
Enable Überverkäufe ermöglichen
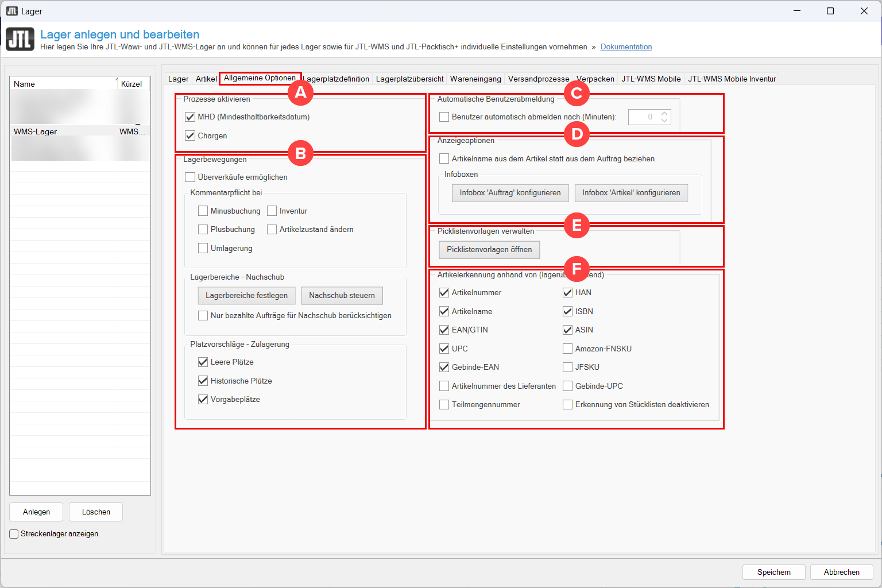click(190, 177)
